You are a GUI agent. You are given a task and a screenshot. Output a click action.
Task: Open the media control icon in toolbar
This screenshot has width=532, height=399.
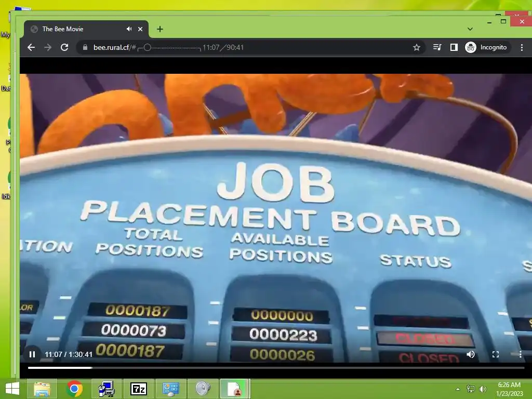pyautogui.click(x=437, y=47)
